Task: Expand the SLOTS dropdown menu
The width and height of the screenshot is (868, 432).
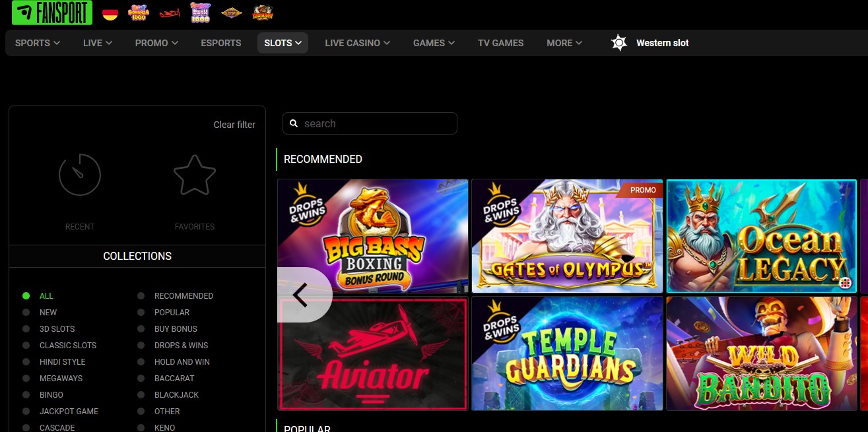Action: click(x=283, y=43)
